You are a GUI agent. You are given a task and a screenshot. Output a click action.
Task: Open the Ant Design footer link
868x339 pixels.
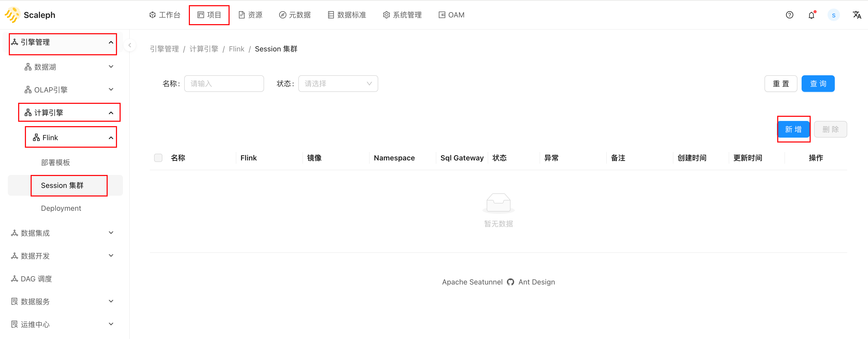537,282
